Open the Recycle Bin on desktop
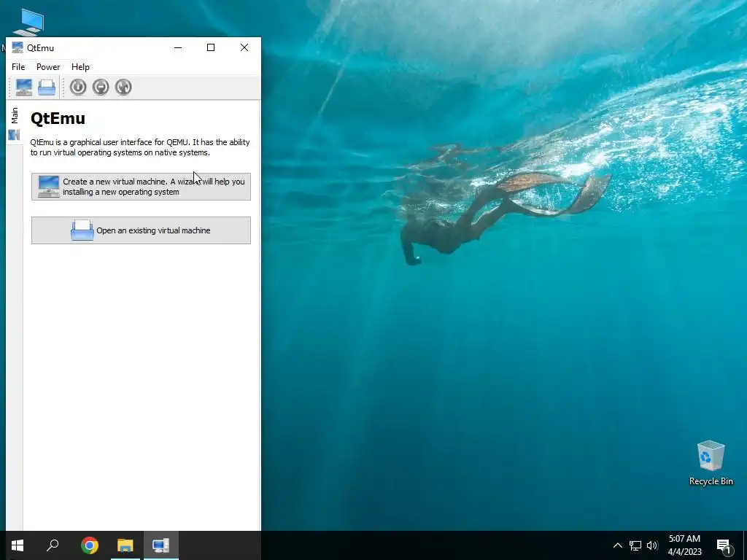This screenshot has height=560, width=747. click(711, 463)
